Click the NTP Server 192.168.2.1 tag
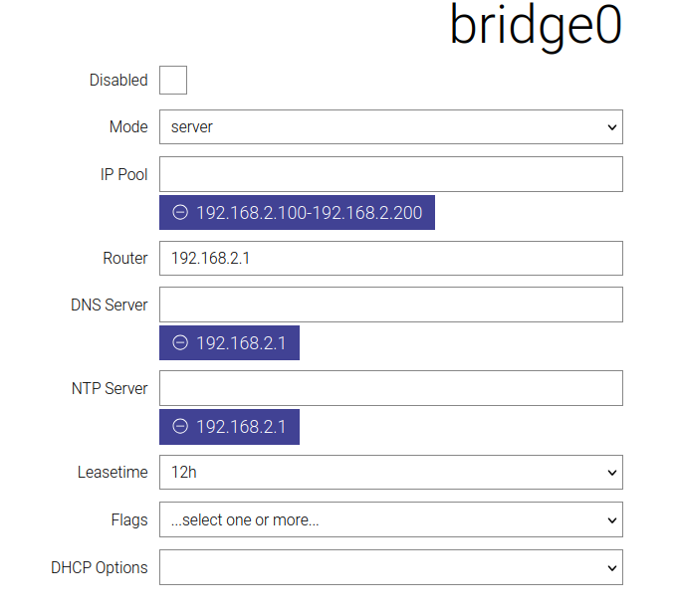The height and width of the screenshot is (616, 677). click(229, 427)
